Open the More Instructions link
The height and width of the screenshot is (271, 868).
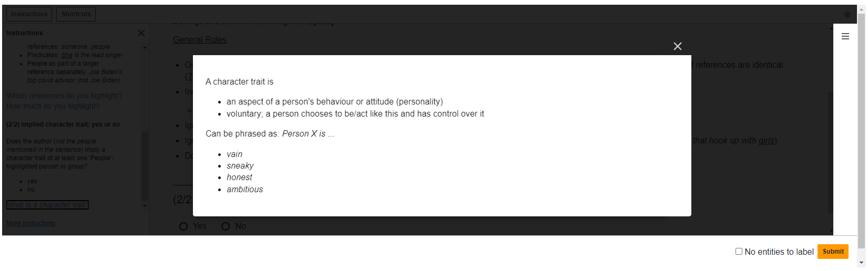tap(30, 223)
